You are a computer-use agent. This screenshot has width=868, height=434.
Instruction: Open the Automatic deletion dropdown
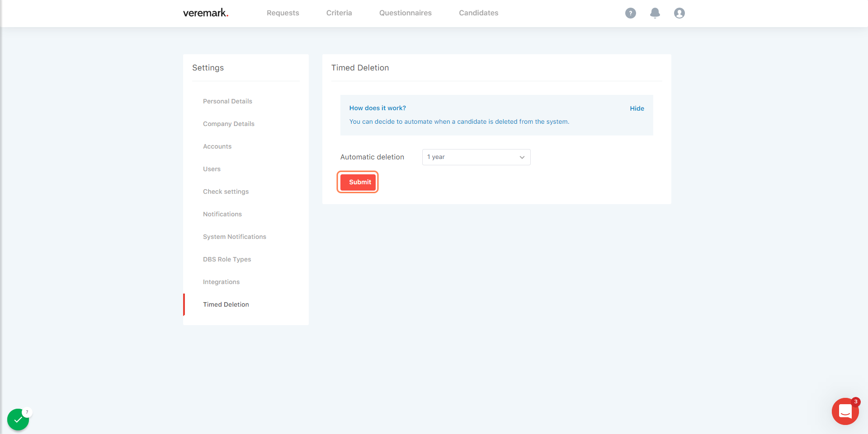[476, 157]
